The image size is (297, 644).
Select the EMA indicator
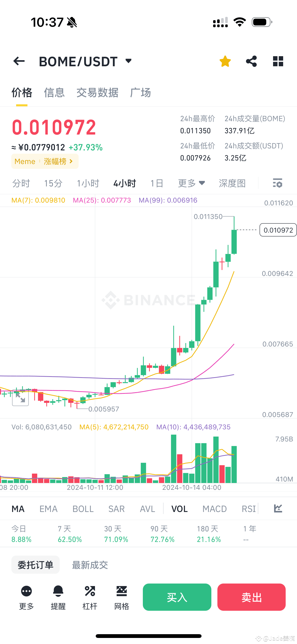click(x=49, y=509)
